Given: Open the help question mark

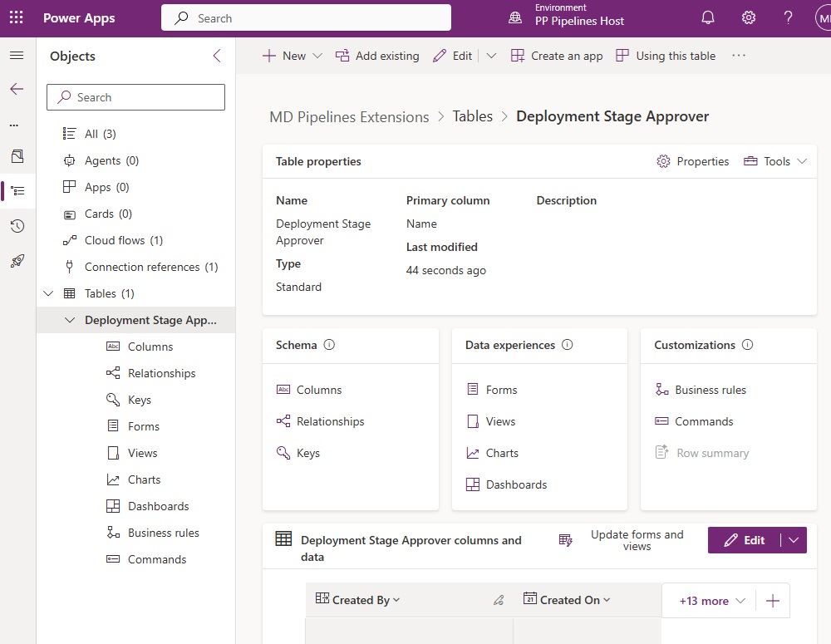Looking at the screenshot, I should click(788, 18).
